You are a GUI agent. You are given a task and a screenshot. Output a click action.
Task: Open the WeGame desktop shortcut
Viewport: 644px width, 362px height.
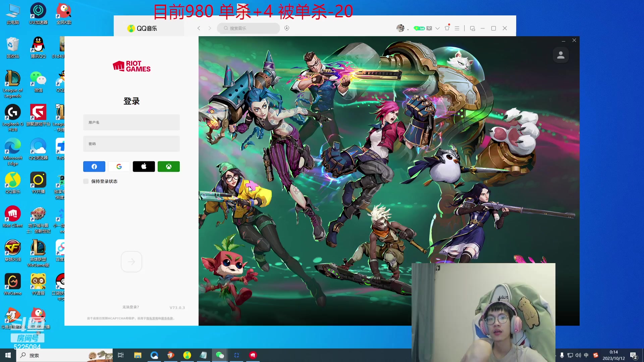(x=13, y=285)
